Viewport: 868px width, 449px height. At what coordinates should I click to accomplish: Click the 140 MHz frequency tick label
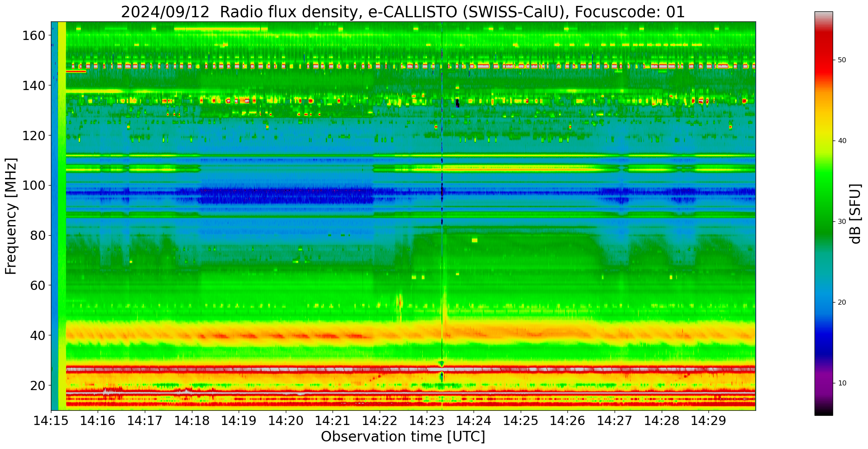(x=34, y=85)
